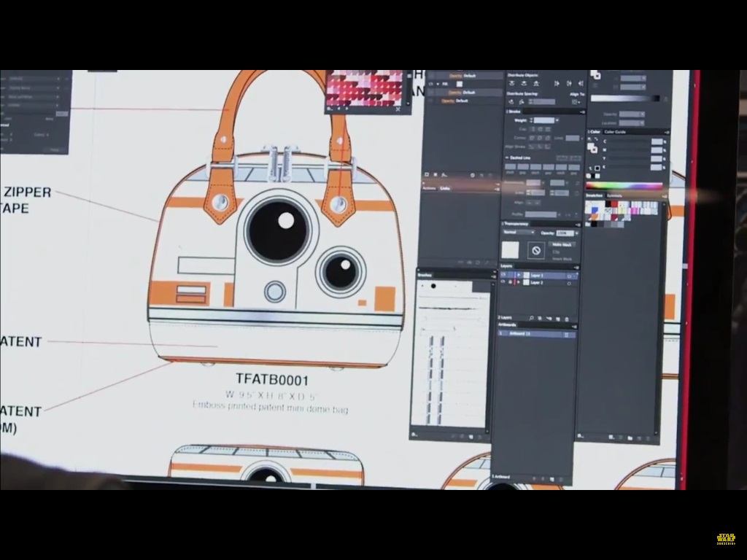The height and width of the screenshot is (560, 747).
Task: Select the first Corner style icon in Stroke panel
Action: (x=531, y=138)
